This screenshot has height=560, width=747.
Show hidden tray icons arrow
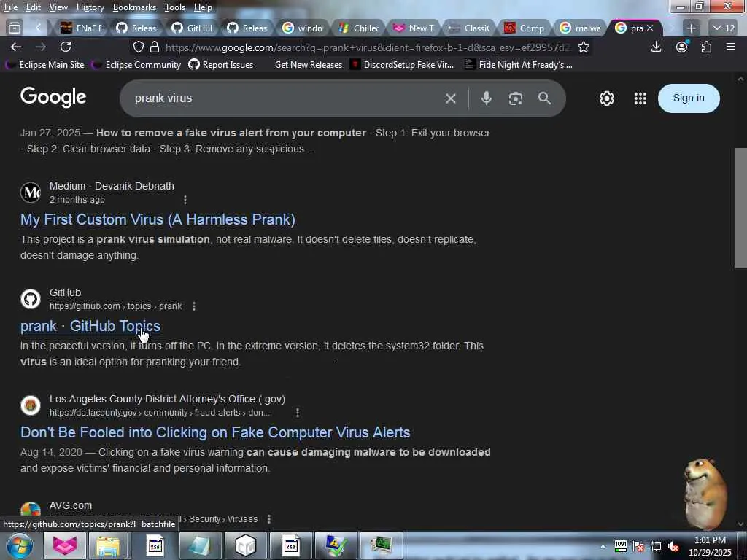point(603,547)
